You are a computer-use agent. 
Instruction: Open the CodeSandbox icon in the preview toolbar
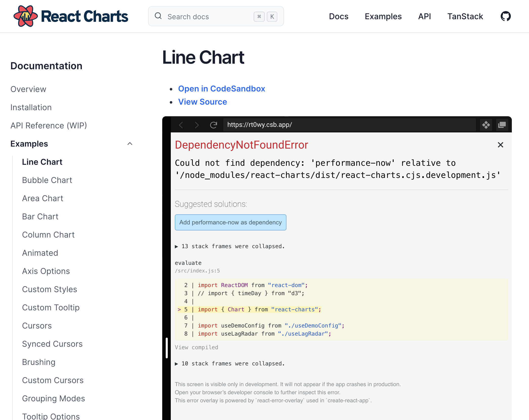[x=486, y=125]
